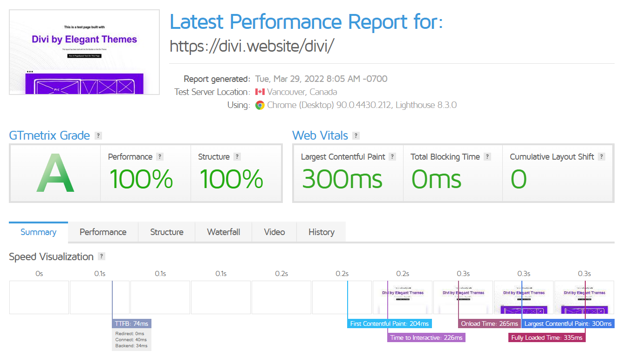Click the 300ms Largest Contentful Paint value
Image resolution: width=623 pixels, height=364 pixels.
pos(342,179)
